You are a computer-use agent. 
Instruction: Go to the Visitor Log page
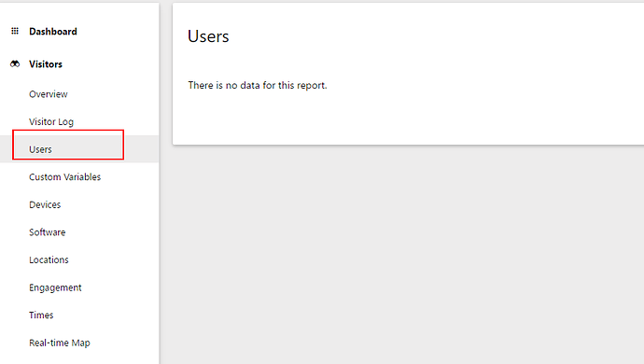coord(51,121)
